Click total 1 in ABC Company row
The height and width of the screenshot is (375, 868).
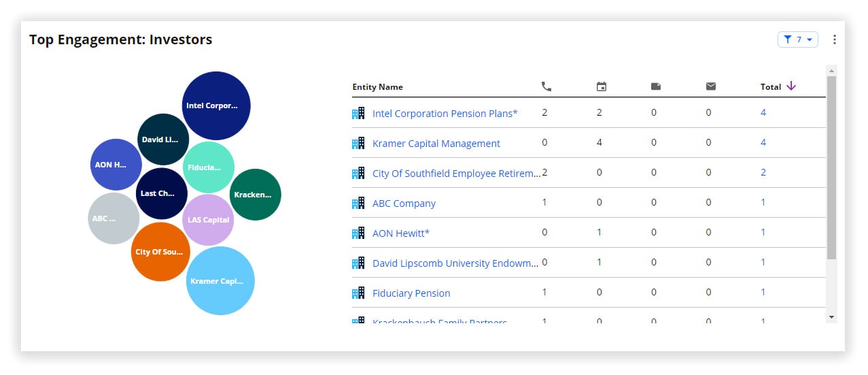tap(763, 202)
